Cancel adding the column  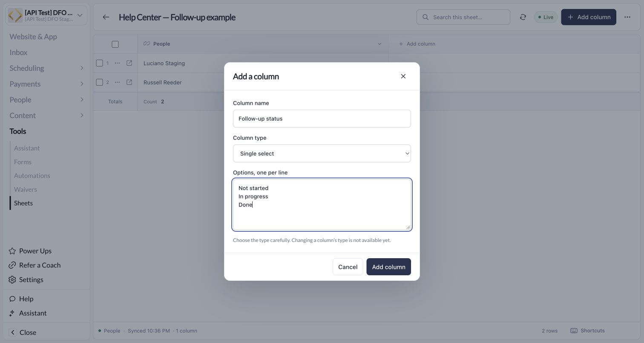pos(348,267)
